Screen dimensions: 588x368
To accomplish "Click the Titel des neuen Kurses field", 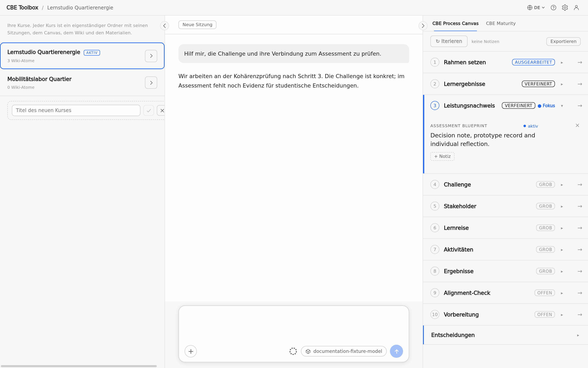I will coord(76,110).
